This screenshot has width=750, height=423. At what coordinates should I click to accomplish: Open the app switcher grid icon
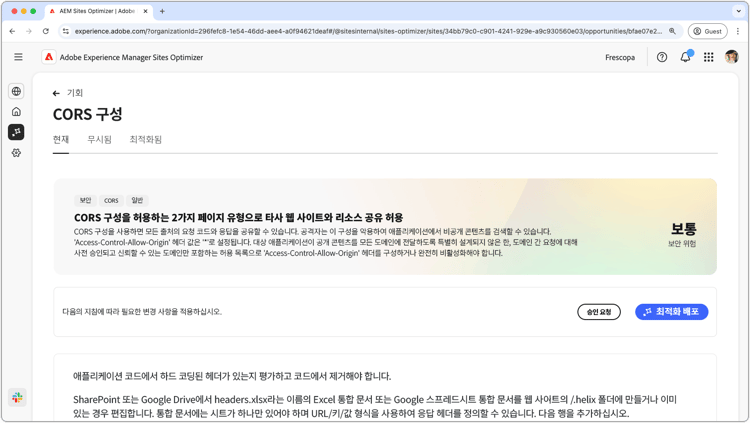pyautogui.click(x=708, y=57)
